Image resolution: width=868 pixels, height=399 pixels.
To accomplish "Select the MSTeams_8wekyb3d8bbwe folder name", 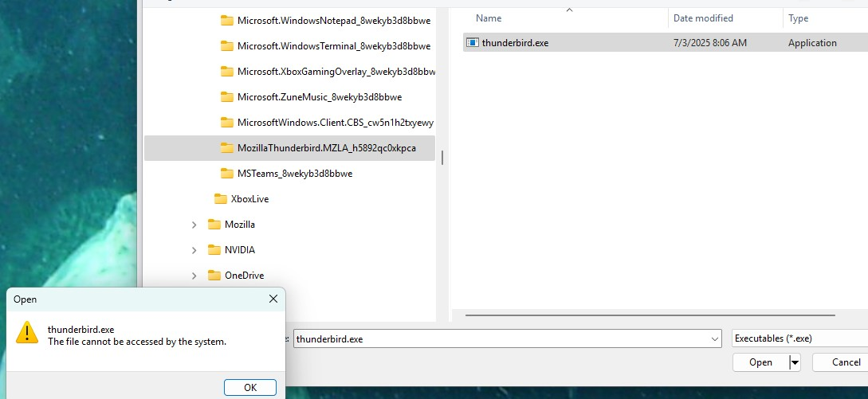I will [295, 173].
